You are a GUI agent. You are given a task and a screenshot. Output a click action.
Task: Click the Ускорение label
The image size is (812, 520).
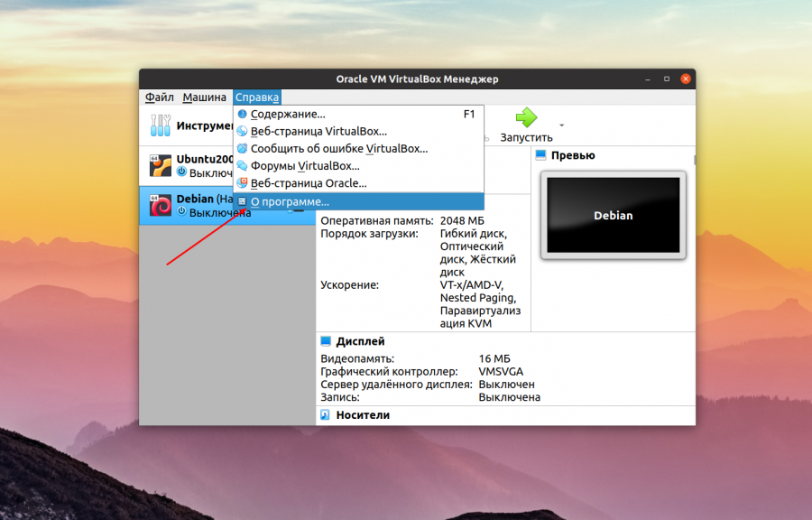(x=349, y=285)
